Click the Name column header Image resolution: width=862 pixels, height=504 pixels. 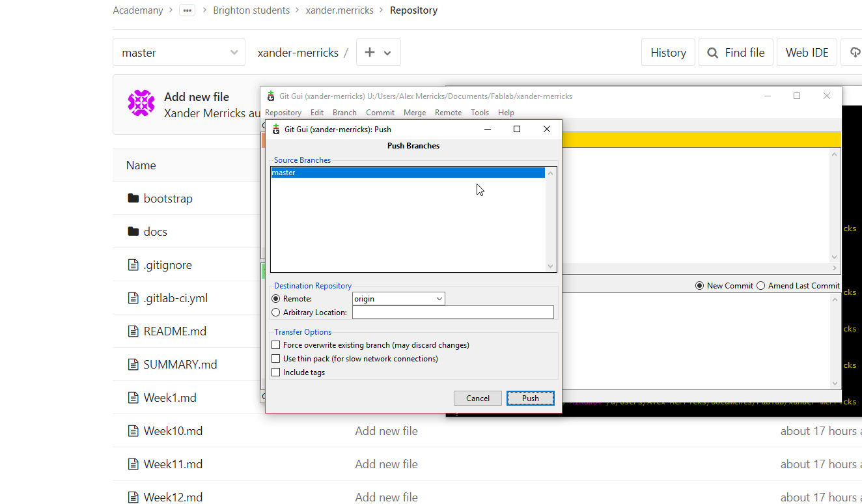point(141,165)
